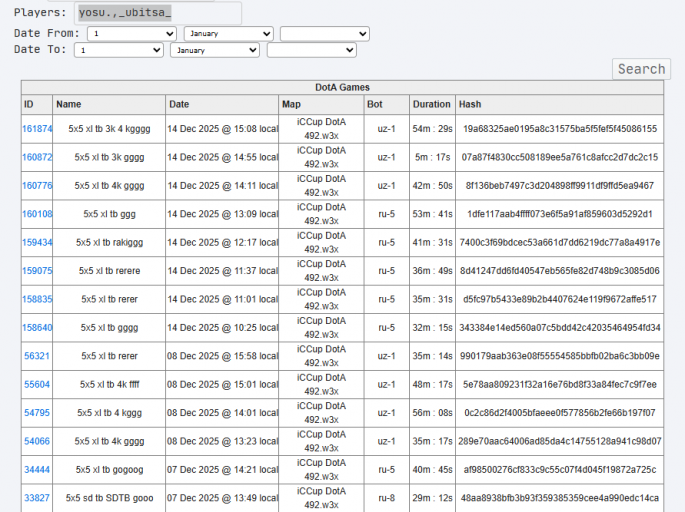Open the Date To day dropdown
The height and width of the screenshot is (512, 685).
(119, 50)
